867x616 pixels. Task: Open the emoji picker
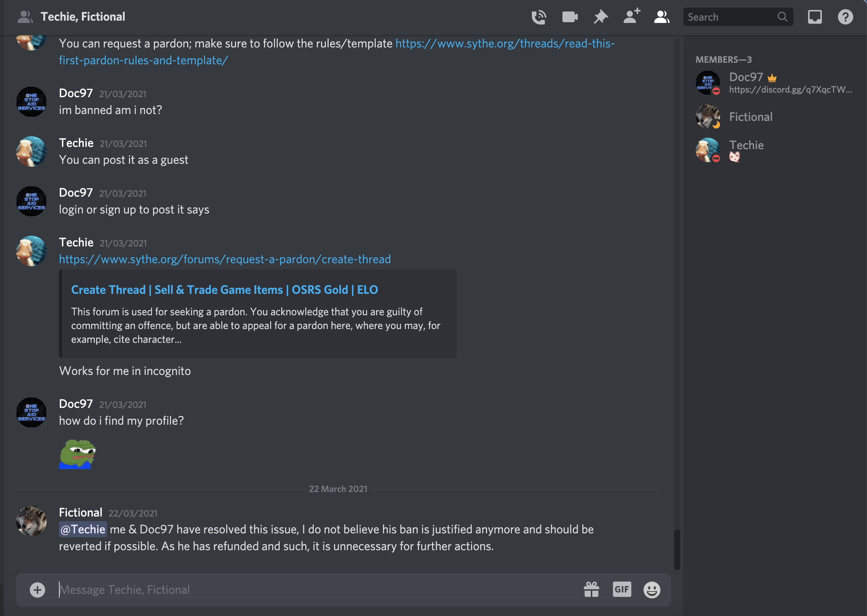652,590
